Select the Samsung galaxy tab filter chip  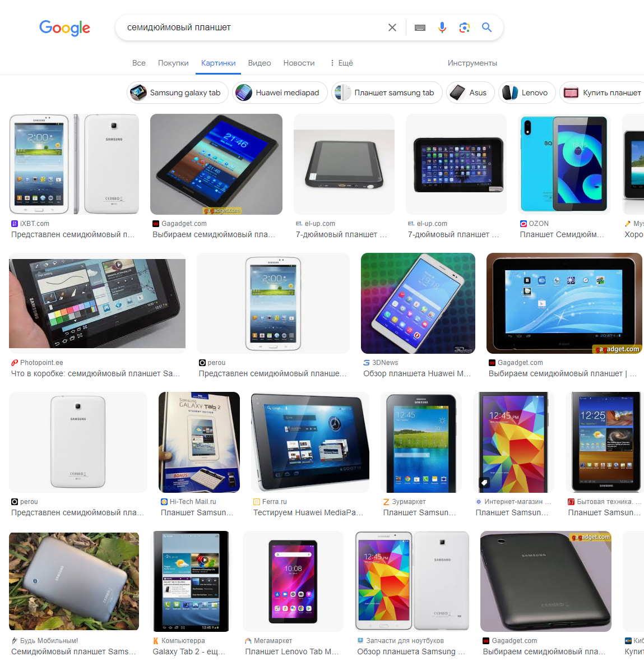pos(178,93)
